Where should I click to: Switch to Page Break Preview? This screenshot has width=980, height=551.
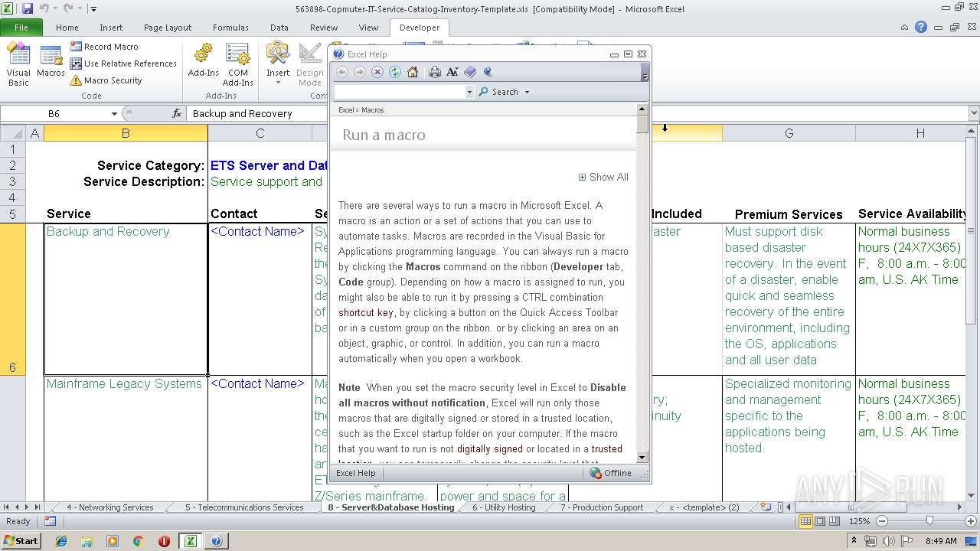(x=835, y=521)
